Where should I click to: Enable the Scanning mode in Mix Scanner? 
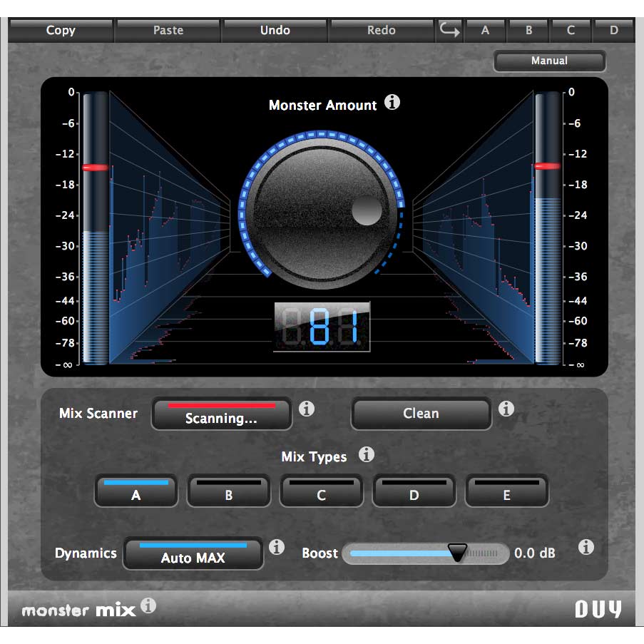tap(221, 414)
